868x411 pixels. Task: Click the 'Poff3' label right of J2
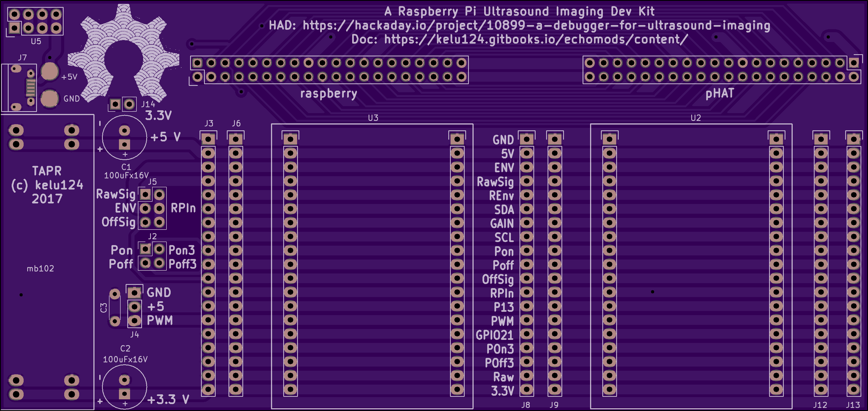(x=182, y=264)
